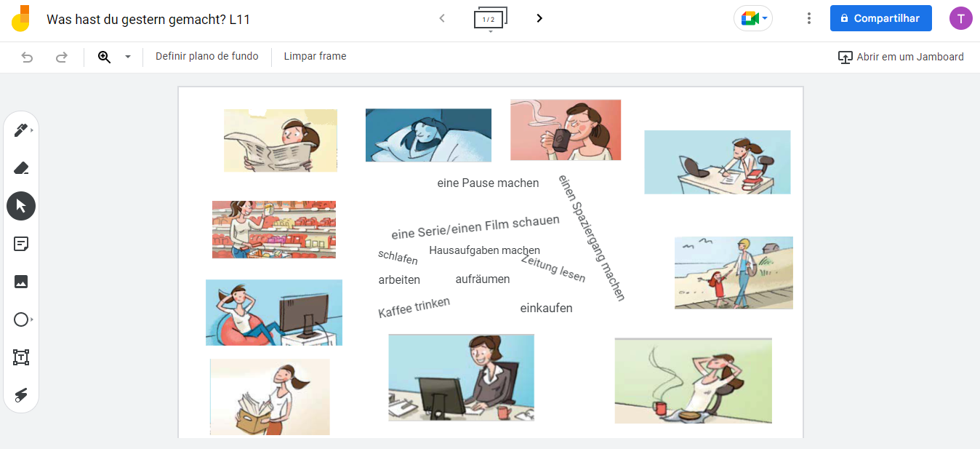Activate the Laser pointer tool

(x=21, y=395)
